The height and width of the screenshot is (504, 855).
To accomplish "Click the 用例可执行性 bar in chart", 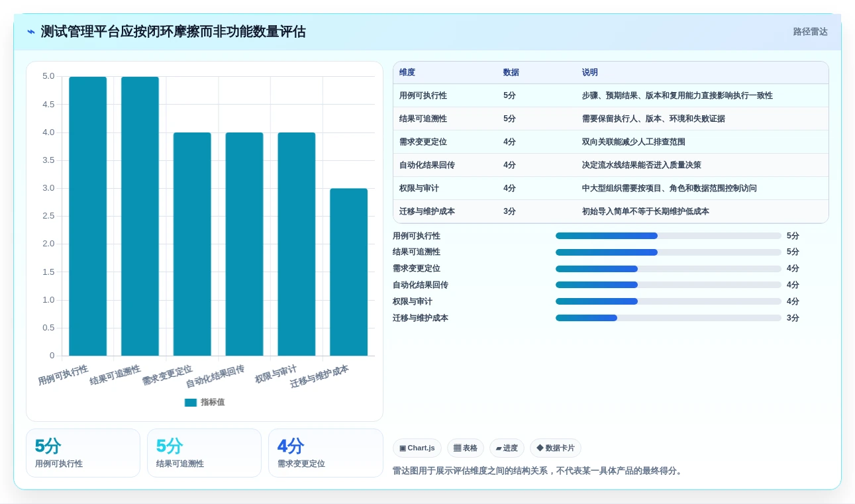I will [88, 217].
